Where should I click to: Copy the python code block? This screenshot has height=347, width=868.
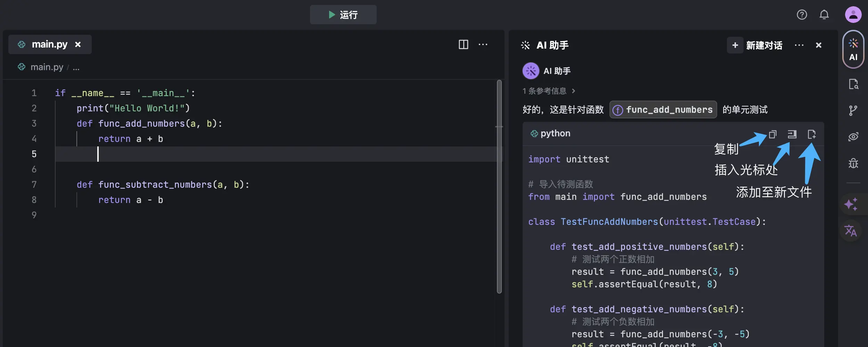[772, 134]
